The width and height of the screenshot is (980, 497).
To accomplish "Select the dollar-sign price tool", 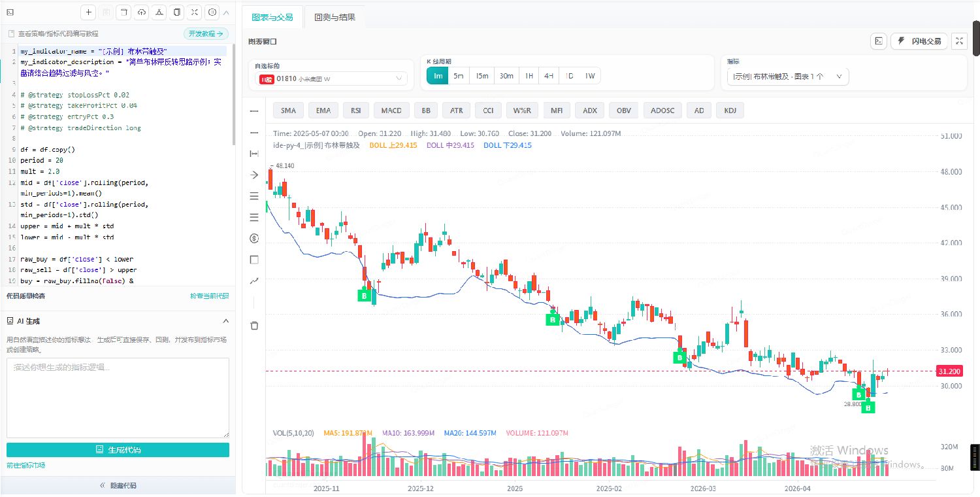I will point(254,239).
